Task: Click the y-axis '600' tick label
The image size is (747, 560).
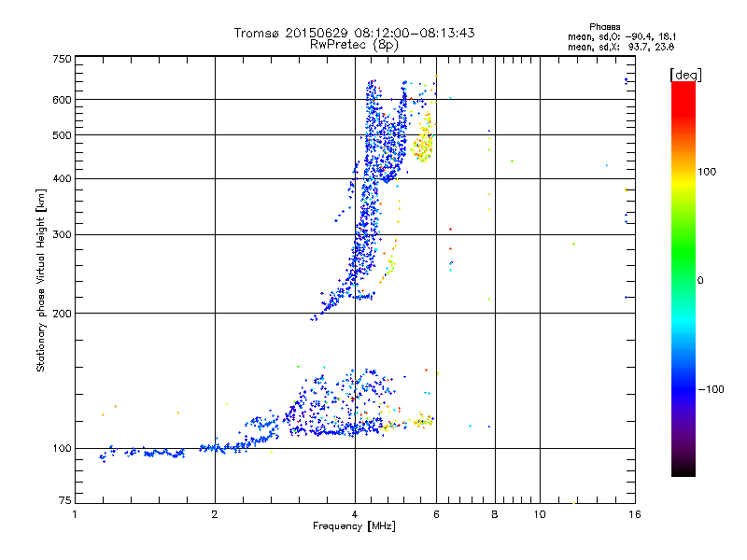Action: pyautogui.click(x=62, y=100)
